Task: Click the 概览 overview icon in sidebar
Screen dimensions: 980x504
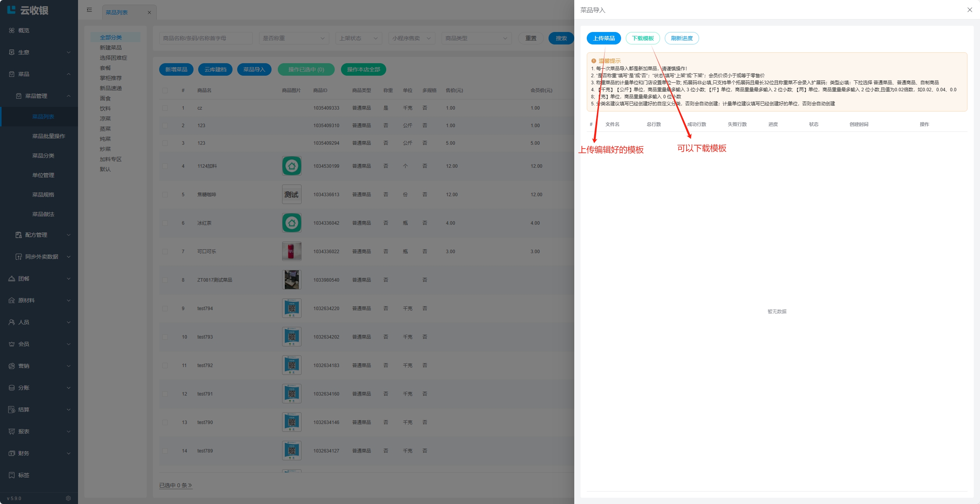Action: coord(12,30)
